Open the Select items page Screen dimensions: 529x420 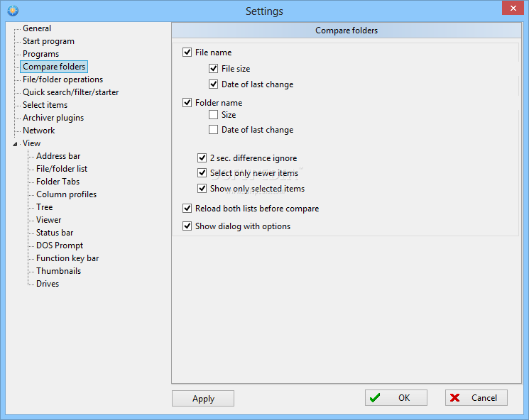tap(45, 105)
